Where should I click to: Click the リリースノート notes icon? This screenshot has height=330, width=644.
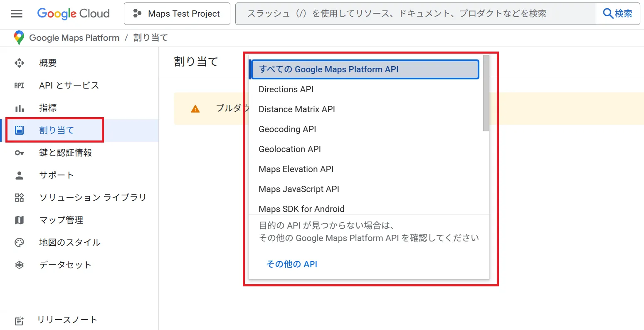pyautogui.click(x=19, y=320)
